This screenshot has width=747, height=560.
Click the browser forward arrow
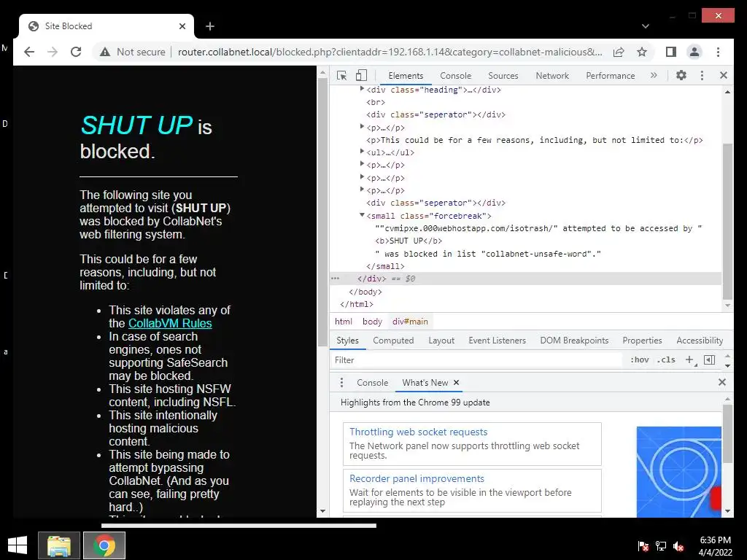[x=53, y=52]
